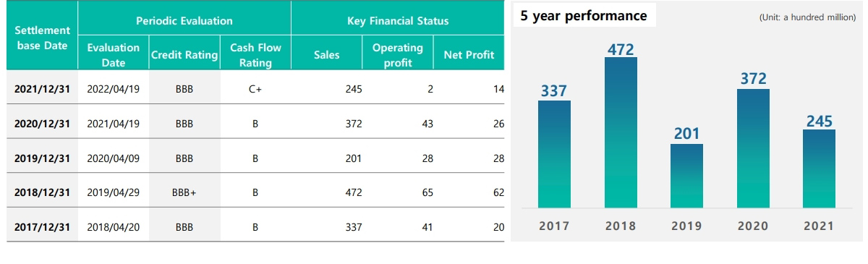Select the 2022/04/19 evaluation date cell

113,89
